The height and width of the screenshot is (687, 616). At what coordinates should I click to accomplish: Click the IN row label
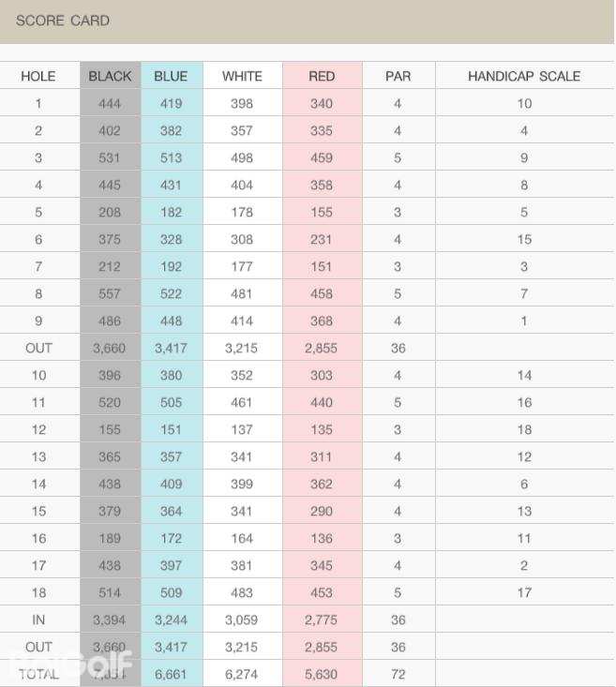point(38,620)
